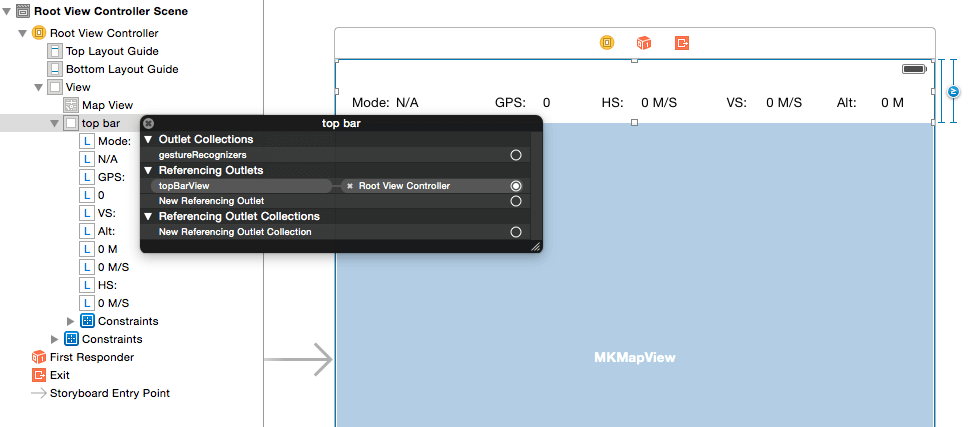The image size is (970, 427).
Task: Click the First Responder cube icon in scene dock
Action: (x=645, y=43)
